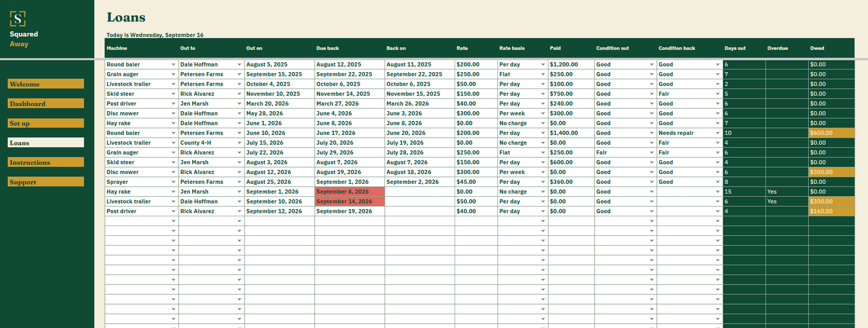The height and width of the screenshot is (328, 868).
Task: Click empty Back on cell in Post driver September row
Action: [420, 211]
